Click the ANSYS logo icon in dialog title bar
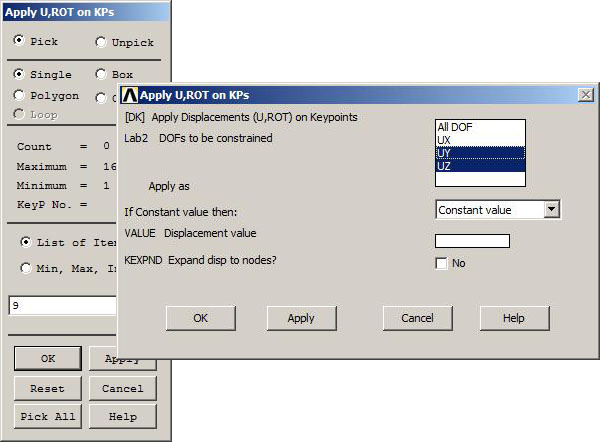The image size is (600, 442). click(x=129, y=95)
